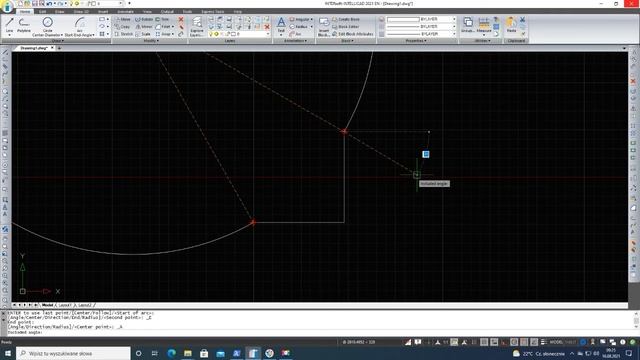Click the color wheel swatch in Properties
640x360 pixels.
(x=381, y=19)
